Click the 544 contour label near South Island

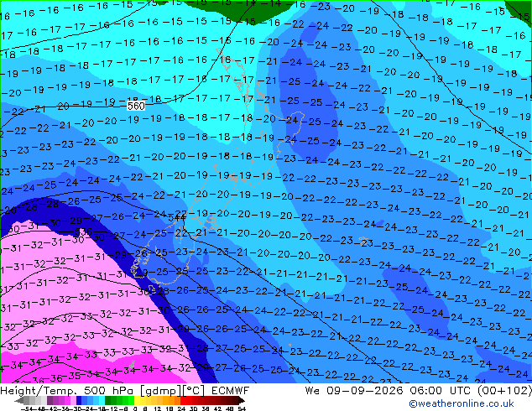coord(176,218)
